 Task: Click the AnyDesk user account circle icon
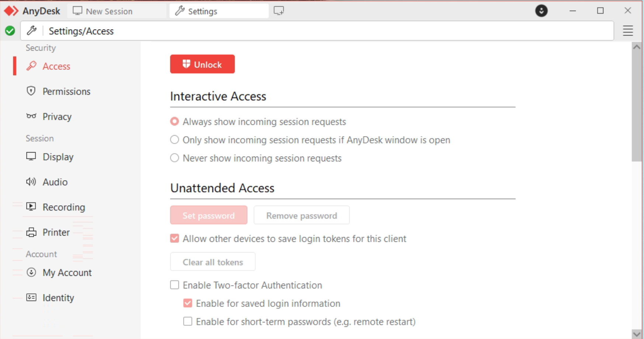pos(541,11)
